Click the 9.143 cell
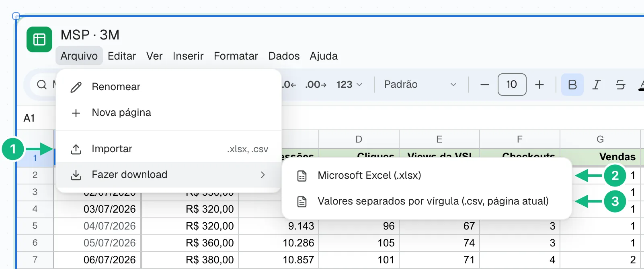Viewport: 644px width, 269px height. tap(279, 226)
